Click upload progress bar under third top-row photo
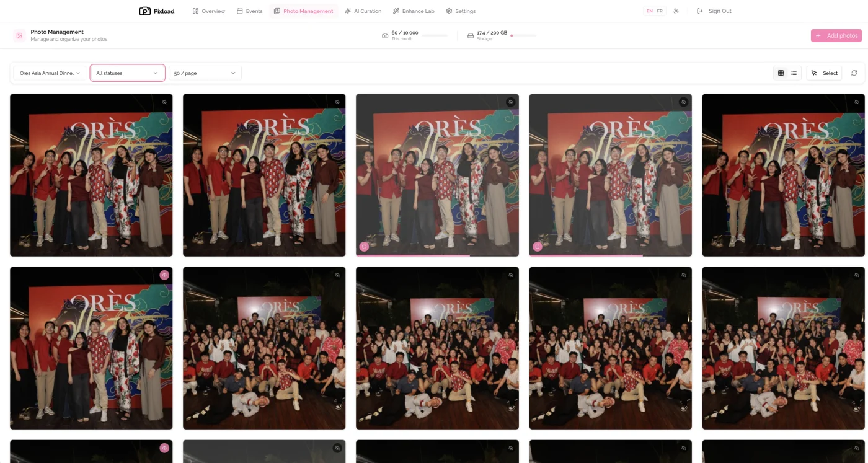 tap(437, 255)
